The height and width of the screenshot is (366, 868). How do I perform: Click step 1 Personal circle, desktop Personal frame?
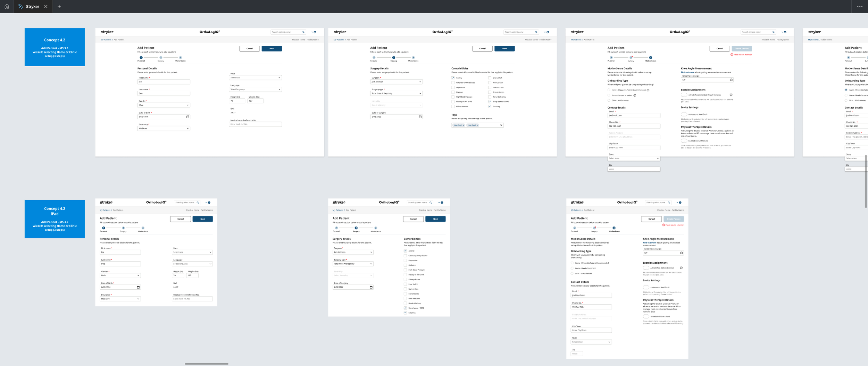(x=141, y=58)
